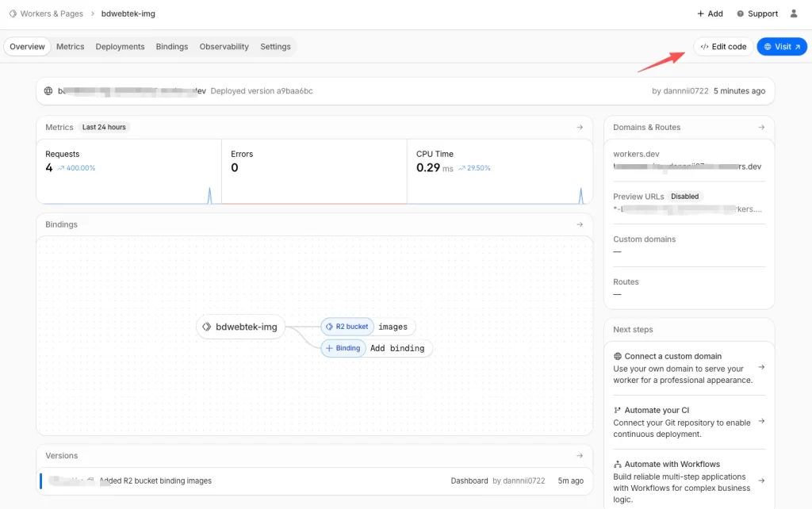The width and height of the screenshot is (812, 509).
Task: Open the Overview tab
Action: [x=28, y=47]
